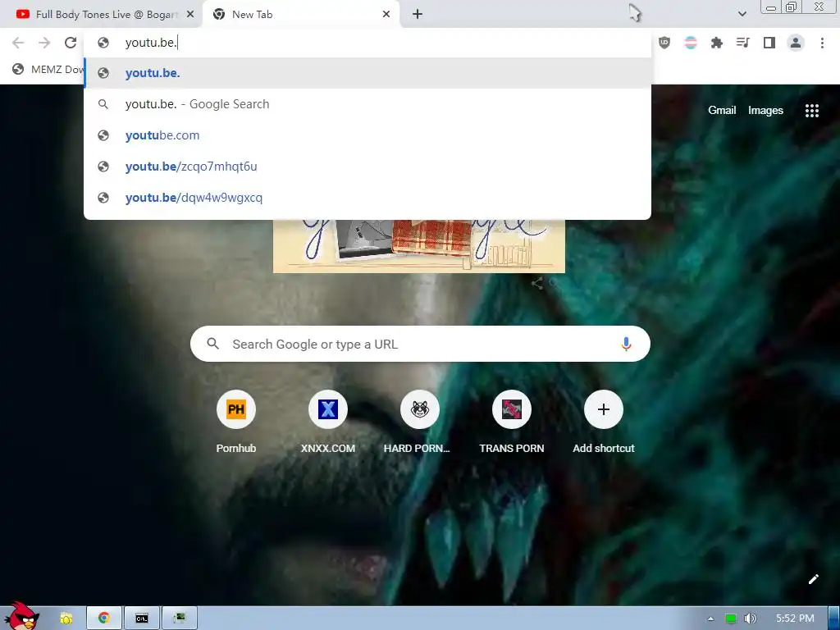
Task: Open the profile avatar menu
Action: [796, 43]
